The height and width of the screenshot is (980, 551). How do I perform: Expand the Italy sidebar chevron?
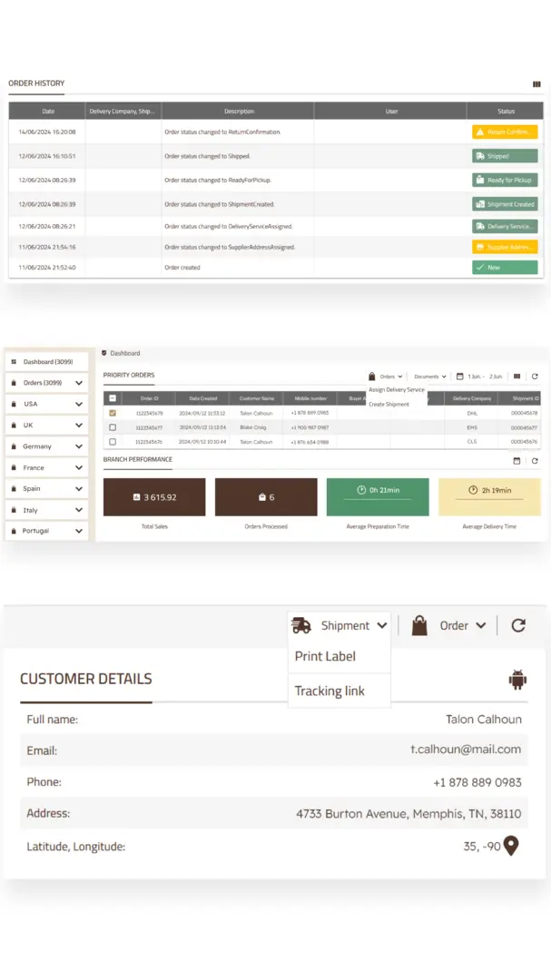tap(79, 510)
